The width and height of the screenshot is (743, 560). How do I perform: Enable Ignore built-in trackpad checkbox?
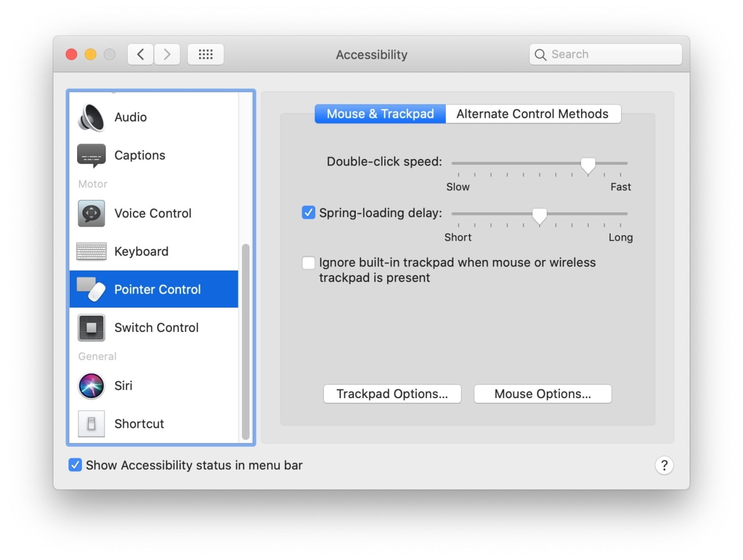point(308,263)
